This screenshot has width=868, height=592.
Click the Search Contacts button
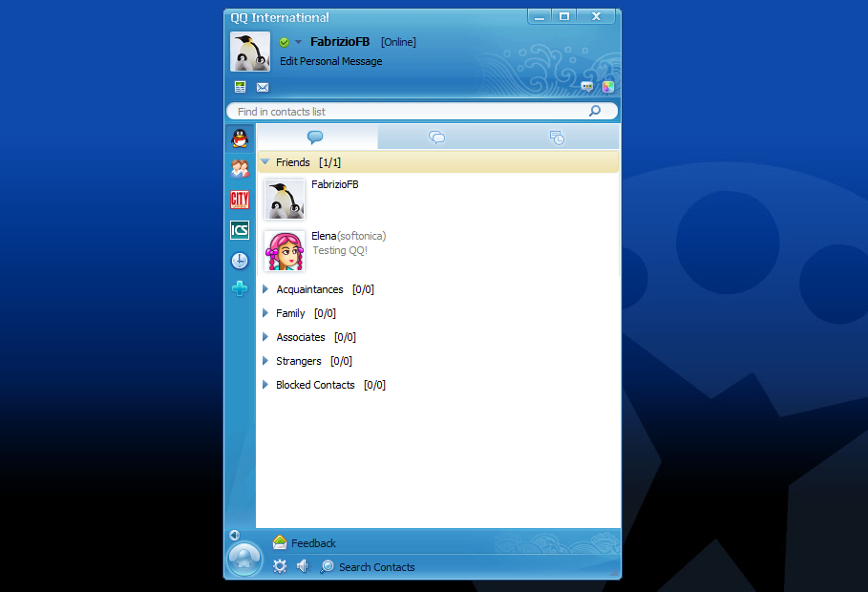(369, 567)
